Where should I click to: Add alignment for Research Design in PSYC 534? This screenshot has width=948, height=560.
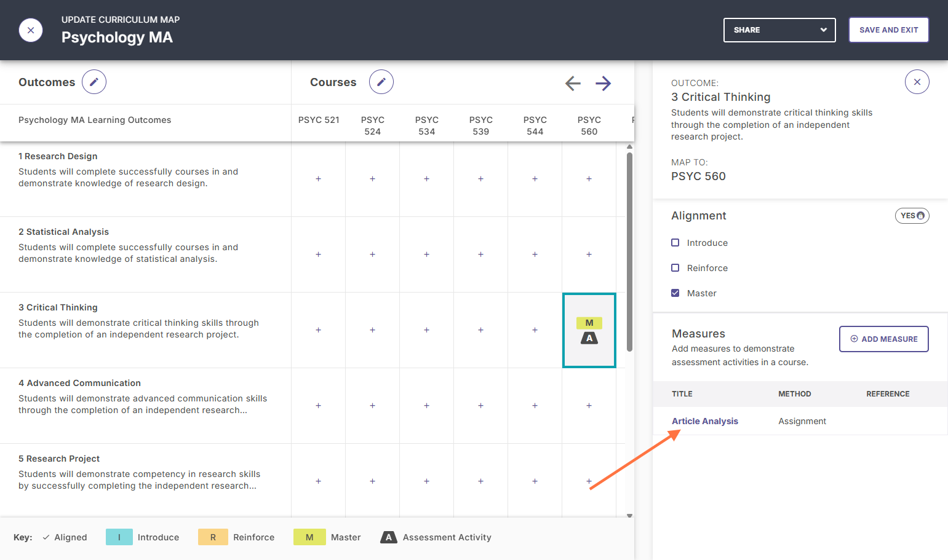426,179
